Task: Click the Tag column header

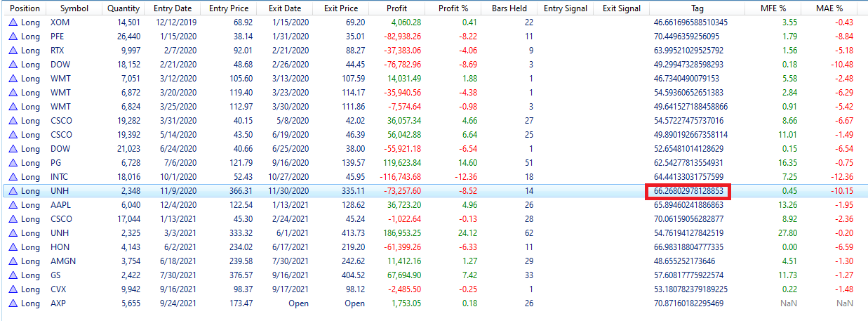Action: pyautogui.click(x=697, y=8)
